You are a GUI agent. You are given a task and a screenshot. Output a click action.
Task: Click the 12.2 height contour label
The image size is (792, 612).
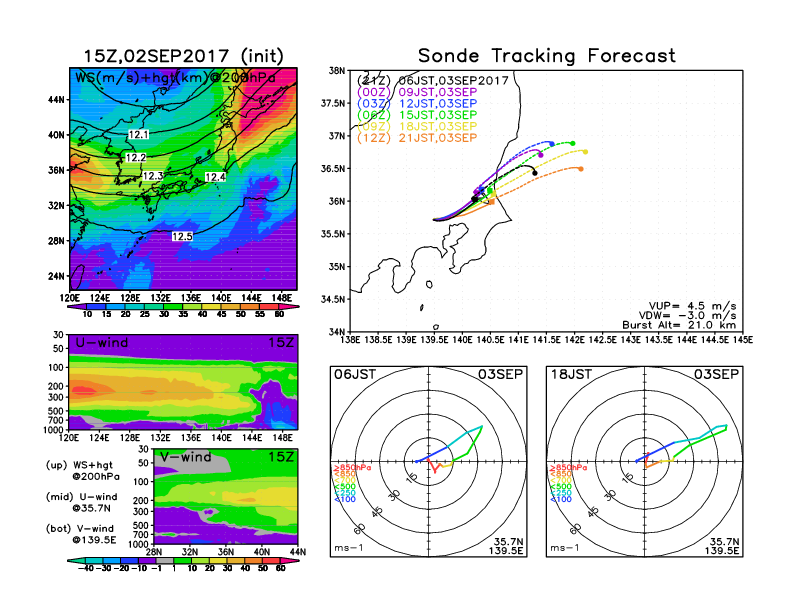pos(136,158)
